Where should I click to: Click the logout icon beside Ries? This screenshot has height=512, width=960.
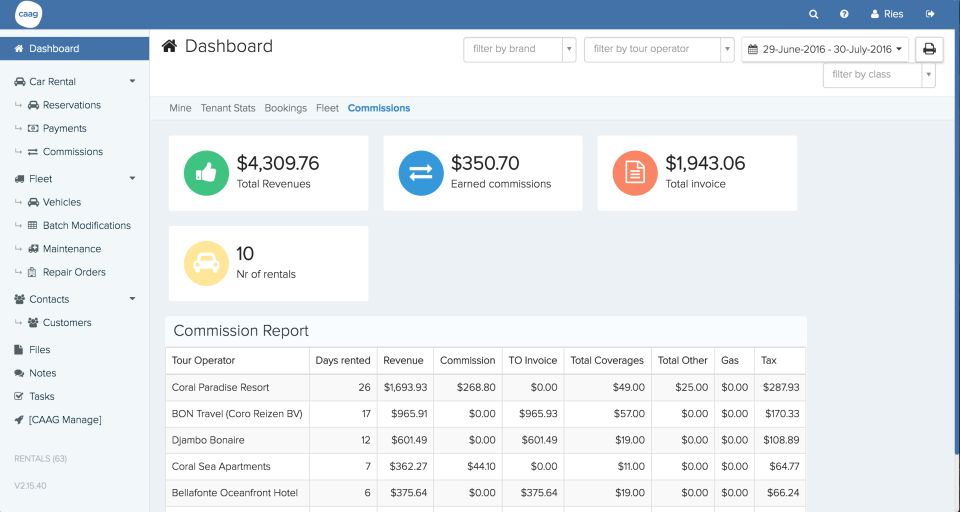pos(930,14)
